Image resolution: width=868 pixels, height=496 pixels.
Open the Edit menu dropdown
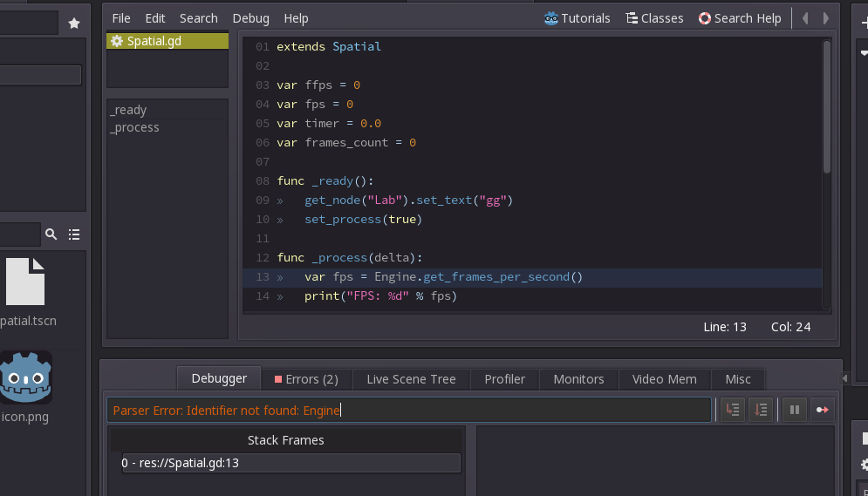155,18
